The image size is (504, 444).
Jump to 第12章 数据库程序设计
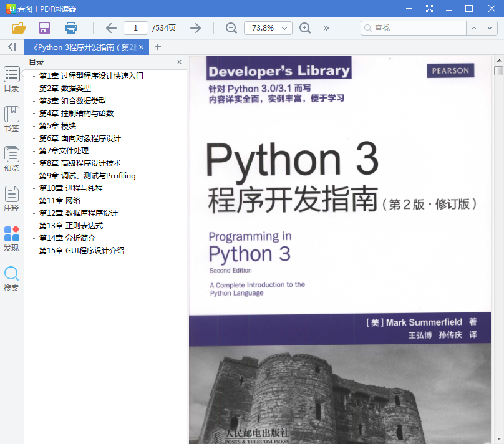pyautogui.click(x=79, y=213)
